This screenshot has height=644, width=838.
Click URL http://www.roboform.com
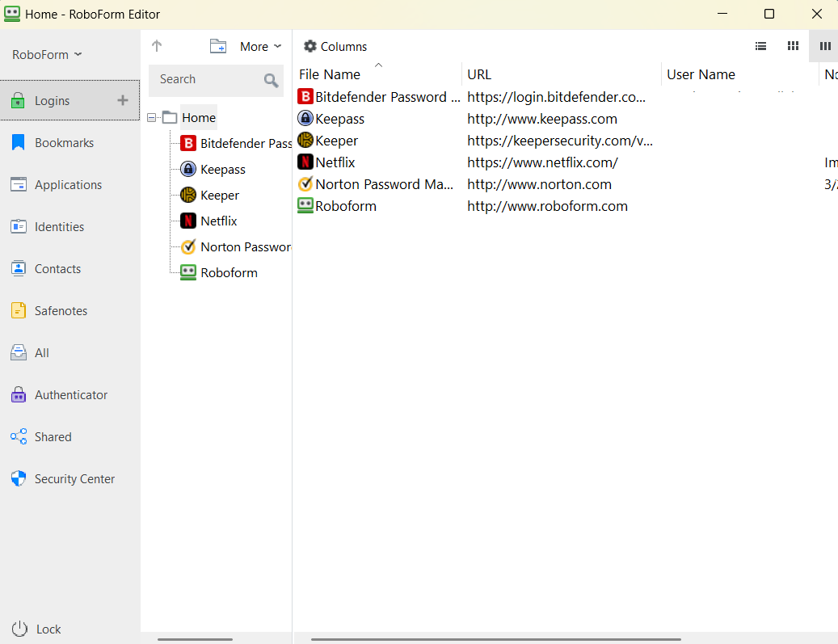click(x=547, y=206)
